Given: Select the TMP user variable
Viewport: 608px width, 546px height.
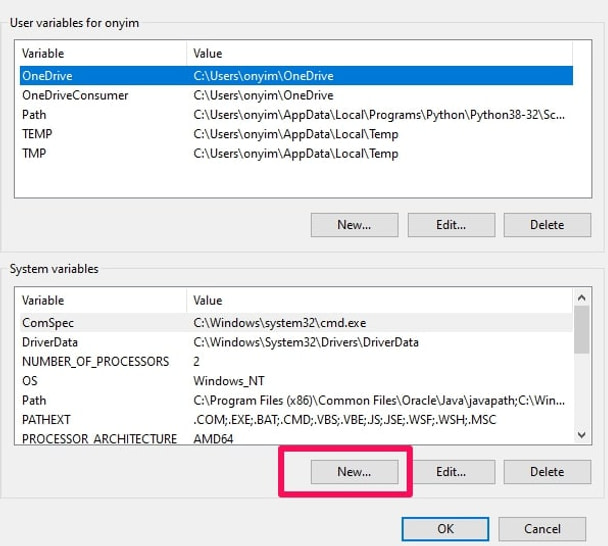Looking at the screenshot, I should pyautogui.click(x=296, y=153).
